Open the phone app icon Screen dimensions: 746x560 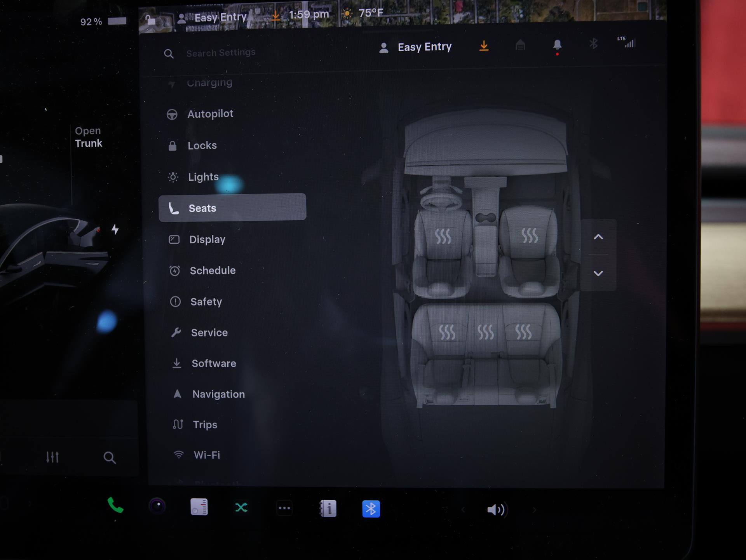click(115, 505)
